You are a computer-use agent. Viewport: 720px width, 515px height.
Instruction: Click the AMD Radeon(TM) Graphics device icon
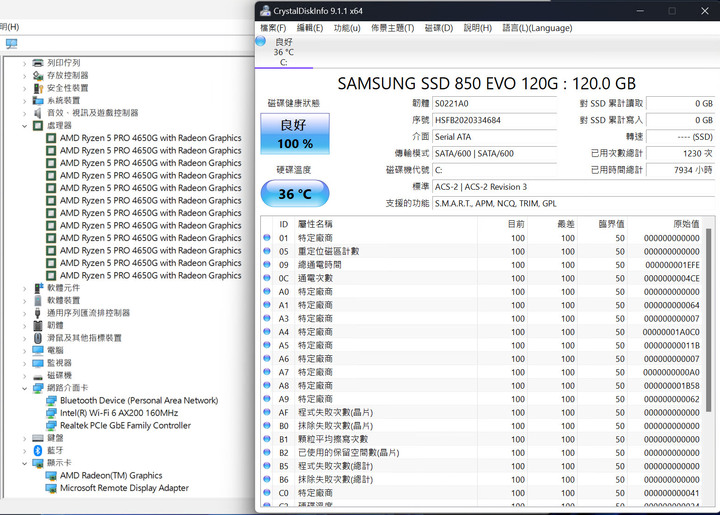click(51, 476)
